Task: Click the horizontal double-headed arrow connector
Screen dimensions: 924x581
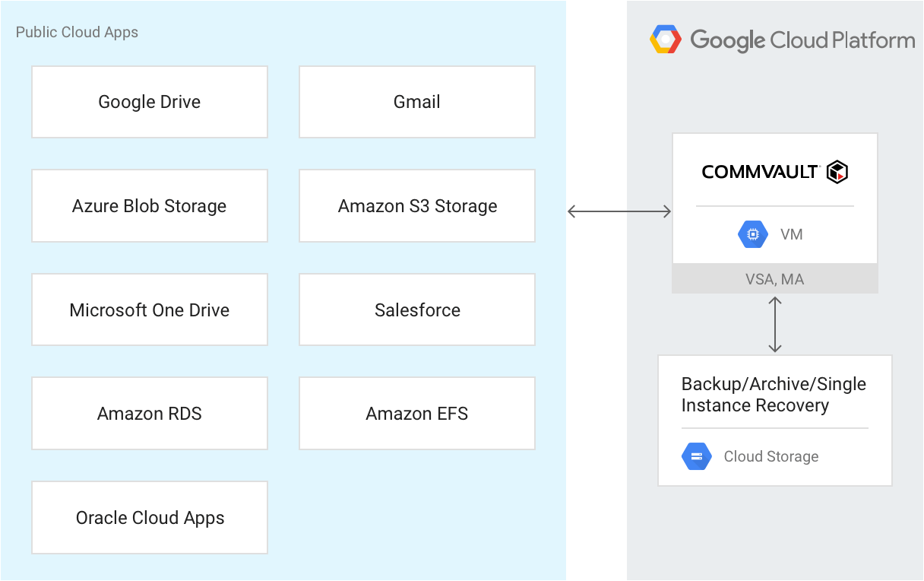Action: click(619, 211)
